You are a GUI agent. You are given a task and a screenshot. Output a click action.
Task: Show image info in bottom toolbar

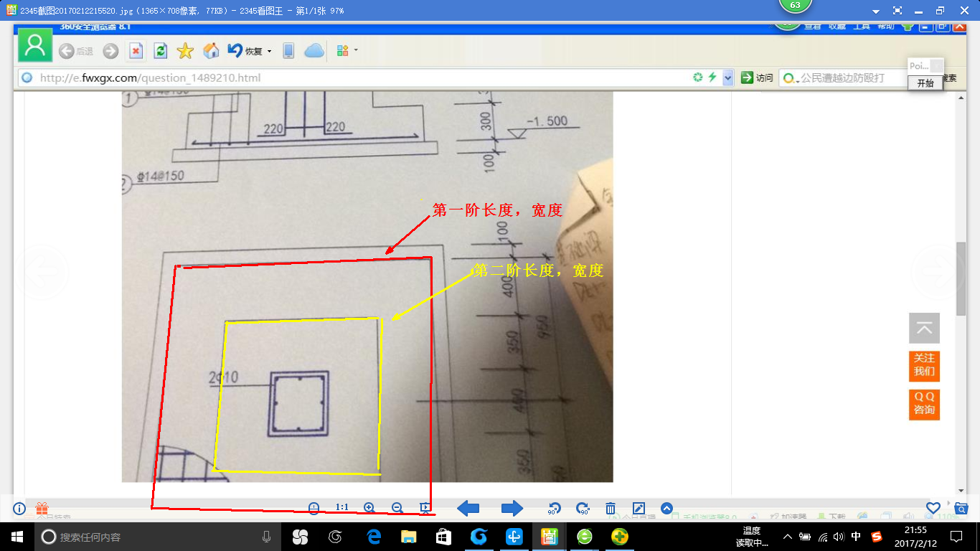pos(19,509)
